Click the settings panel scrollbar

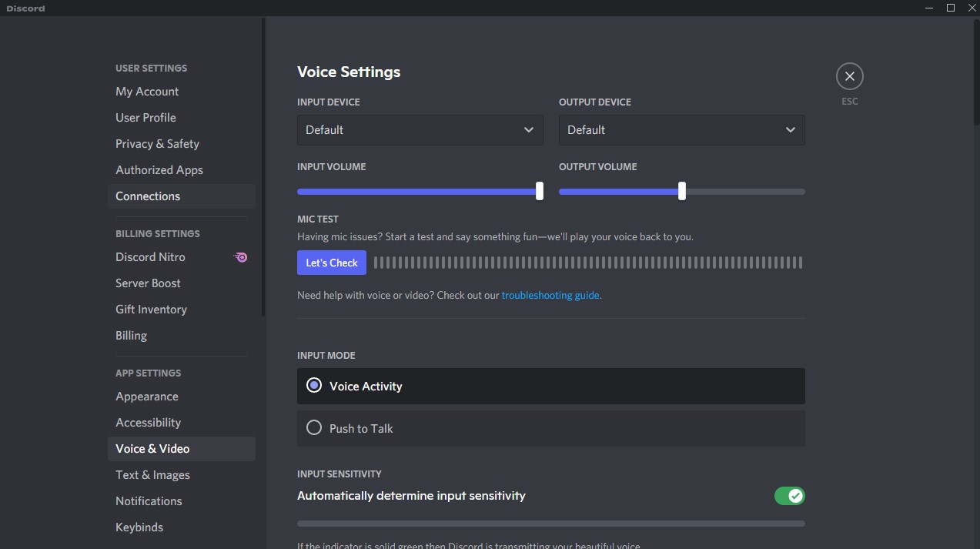[x=976, y=71]
